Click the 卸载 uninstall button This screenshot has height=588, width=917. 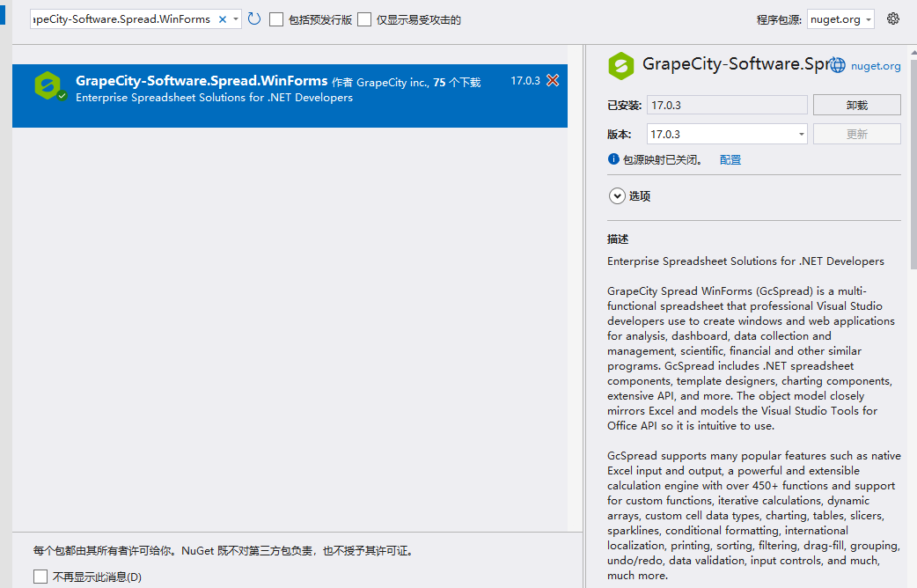[x=857, y=106]
